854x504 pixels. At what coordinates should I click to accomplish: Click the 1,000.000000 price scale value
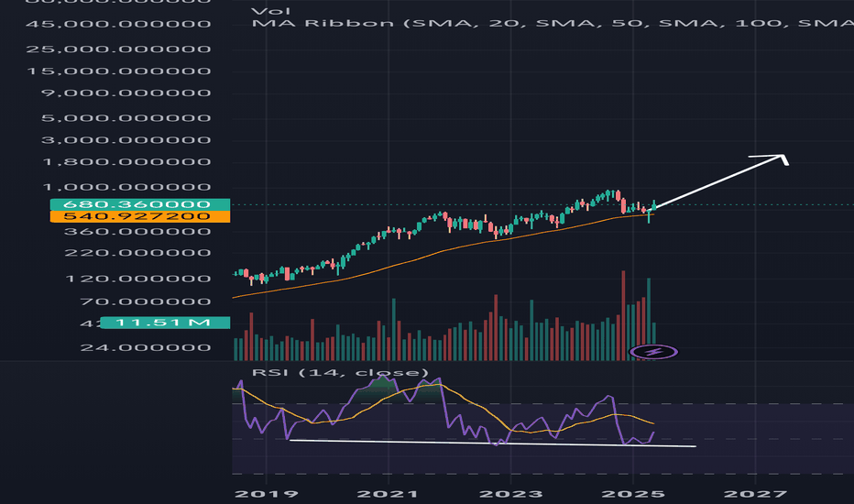tap(126, 187)
